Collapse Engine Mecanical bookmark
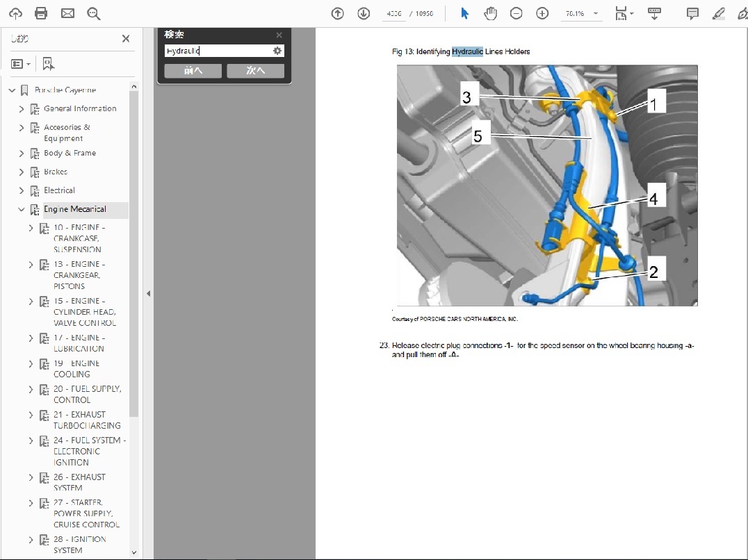This screenshot has height=560, width=748. click(22, 208)
